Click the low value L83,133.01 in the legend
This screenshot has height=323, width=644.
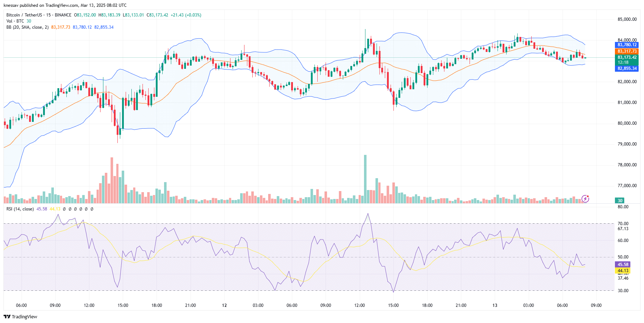pyautogui.click(x=133, y=15)
